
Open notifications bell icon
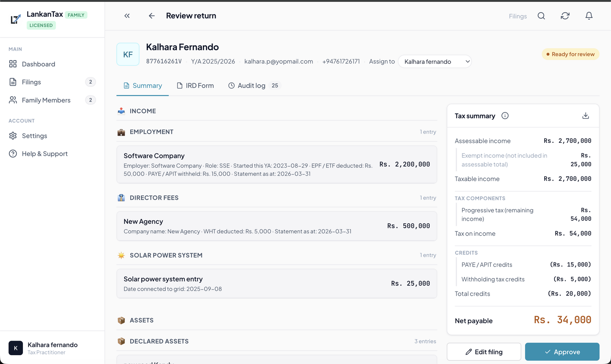point(589,16)
